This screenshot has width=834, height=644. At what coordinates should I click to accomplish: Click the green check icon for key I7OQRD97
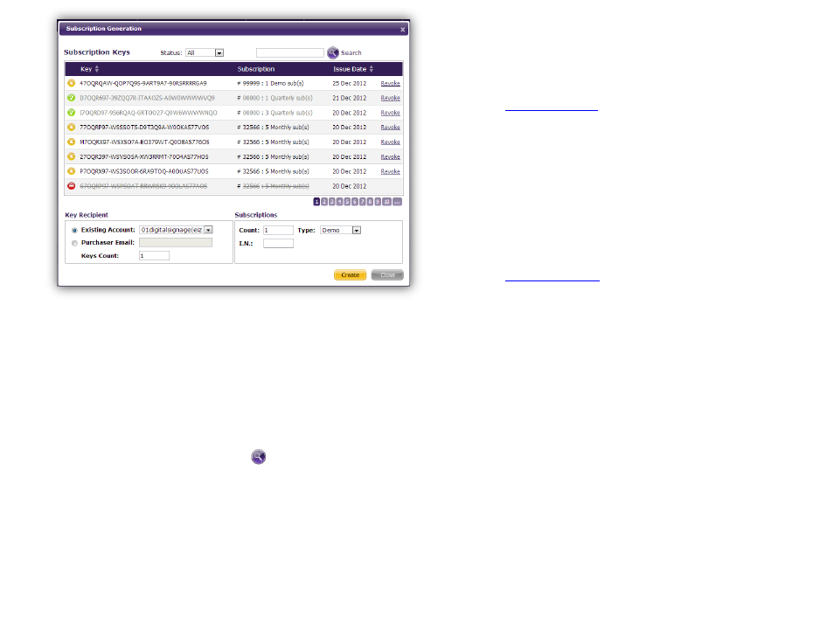click(72, 113)
